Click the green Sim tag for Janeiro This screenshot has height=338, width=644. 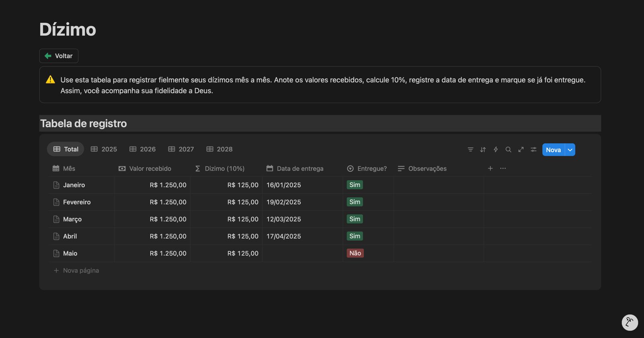coord(355,185)
